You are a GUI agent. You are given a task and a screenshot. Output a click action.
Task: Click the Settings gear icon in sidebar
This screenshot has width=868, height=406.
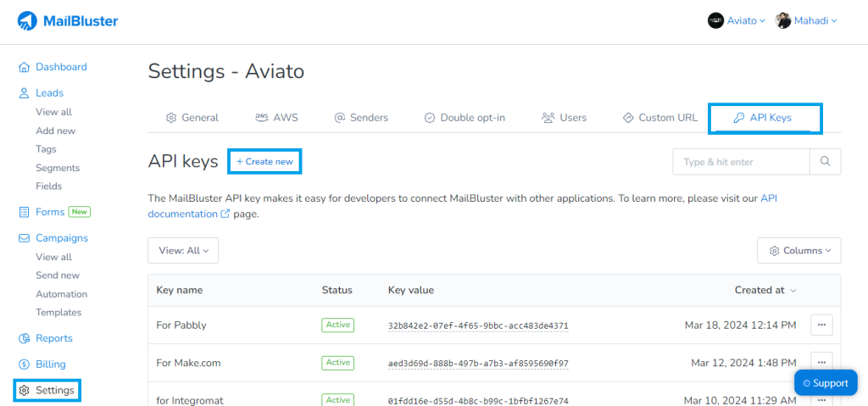(x=24, y=391)
